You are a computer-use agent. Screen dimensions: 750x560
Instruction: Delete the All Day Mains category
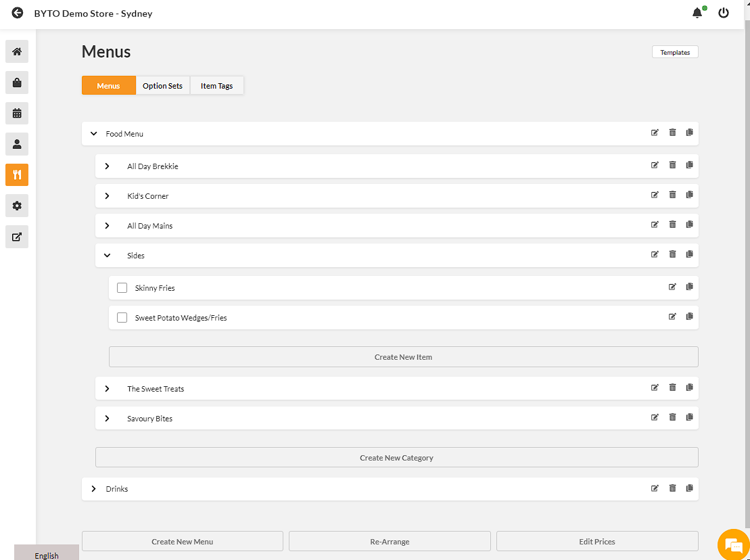(672, 225)
